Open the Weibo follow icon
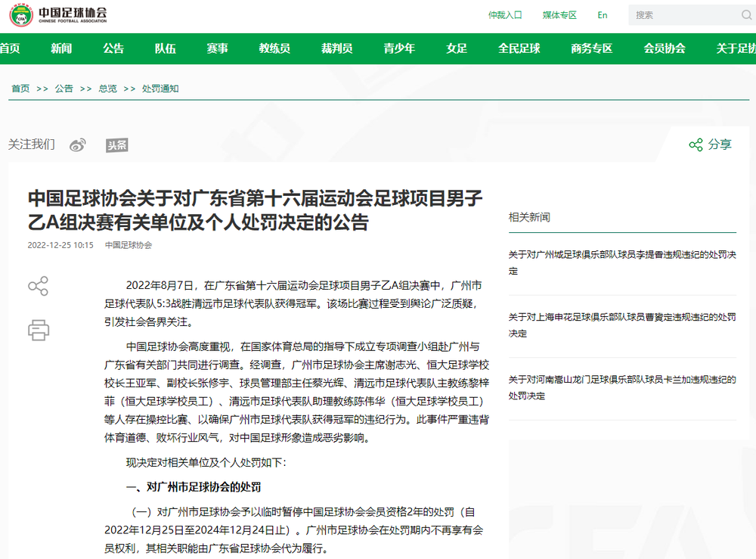756x559 pixels. click(x=78, y=144)
